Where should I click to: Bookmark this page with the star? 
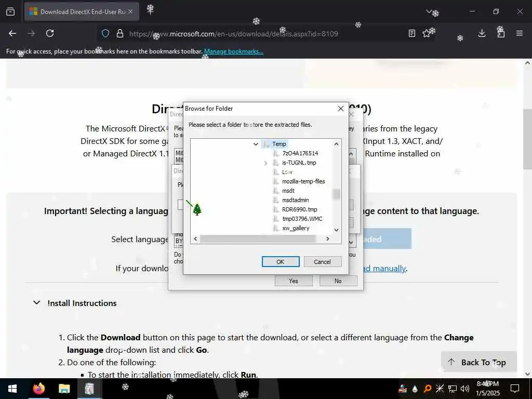pos(427,33)
